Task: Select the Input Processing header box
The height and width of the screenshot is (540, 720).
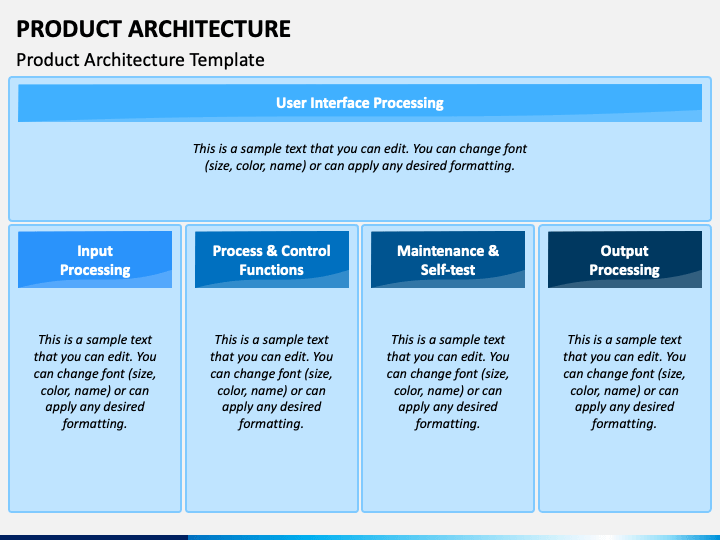Action: pos(95,259)
